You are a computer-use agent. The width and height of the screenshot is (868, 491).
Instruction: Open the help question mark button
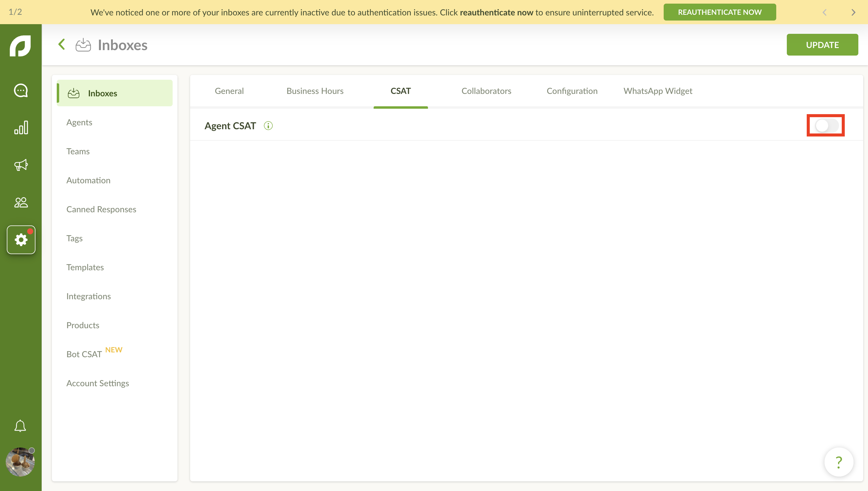coord(839,462)
